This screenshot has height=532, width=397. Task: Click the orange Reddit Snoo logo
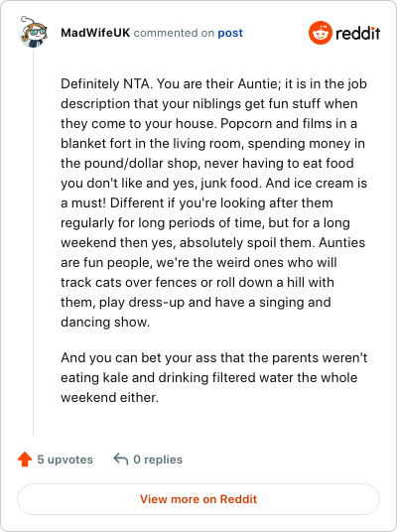[321, 33]
